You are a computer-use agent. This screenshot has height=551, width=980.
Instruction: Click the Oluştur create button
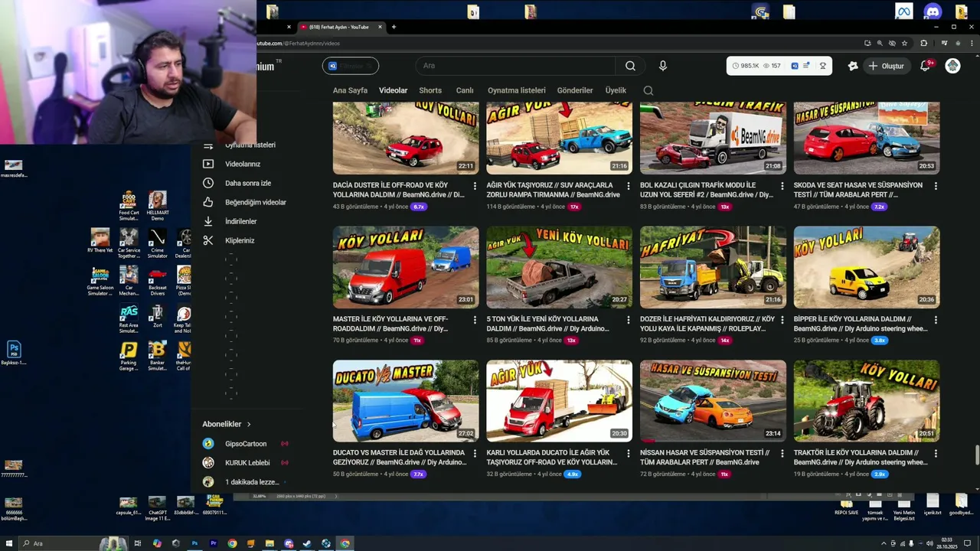pos(886,66)
